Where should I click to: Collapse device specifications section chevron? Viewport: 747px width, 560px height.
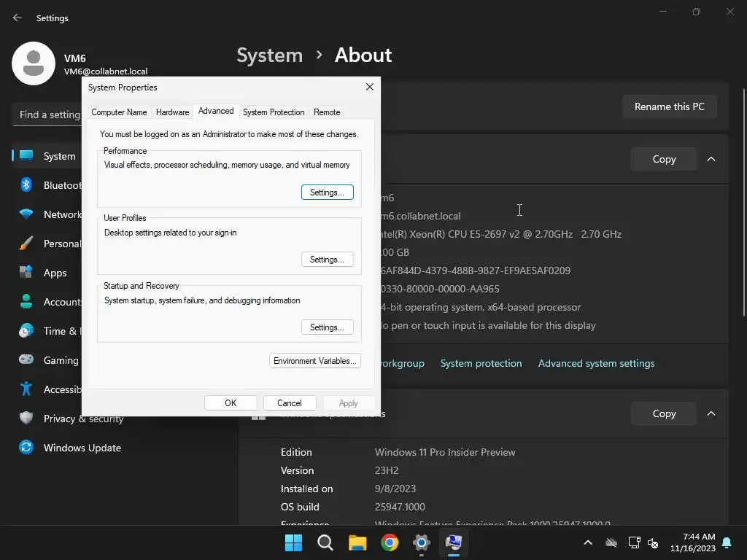[x=711, y=159]
